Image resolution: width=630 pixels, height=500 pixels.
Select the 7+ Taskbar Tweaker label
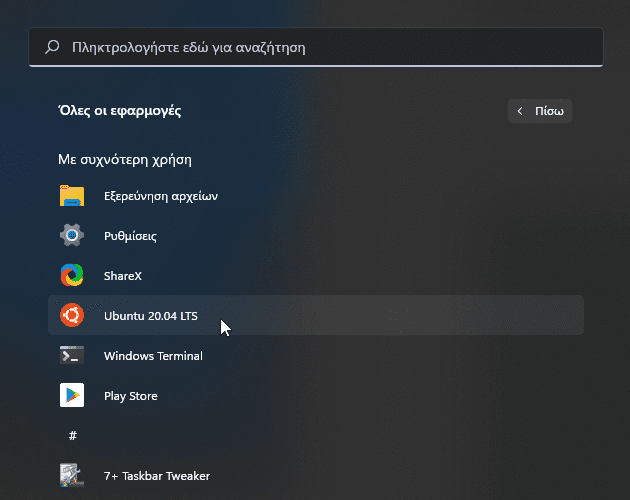157,476
